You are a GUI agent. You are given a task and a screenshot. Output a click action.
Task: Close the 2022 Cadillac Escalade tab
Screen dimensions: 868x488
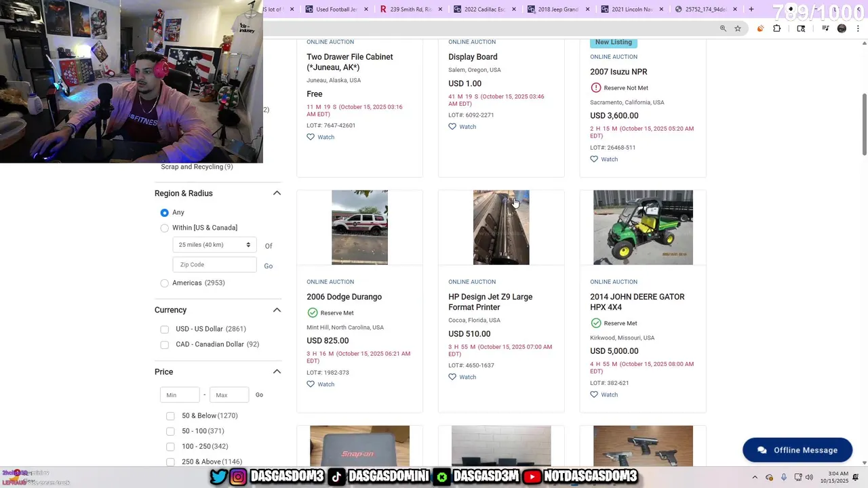[x=514, y=9]
